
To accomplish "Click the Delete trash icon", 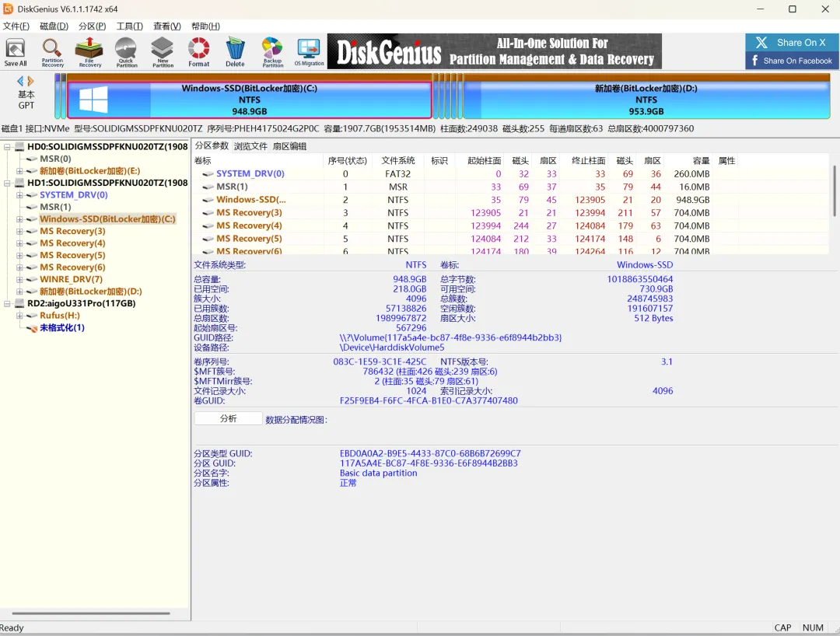I will [x=235, y=52].
